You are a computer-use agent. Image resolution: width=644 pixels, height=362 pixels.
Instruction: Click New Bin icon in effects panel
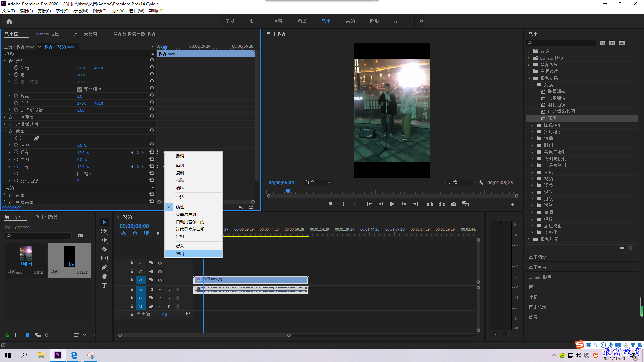(622, 248)
